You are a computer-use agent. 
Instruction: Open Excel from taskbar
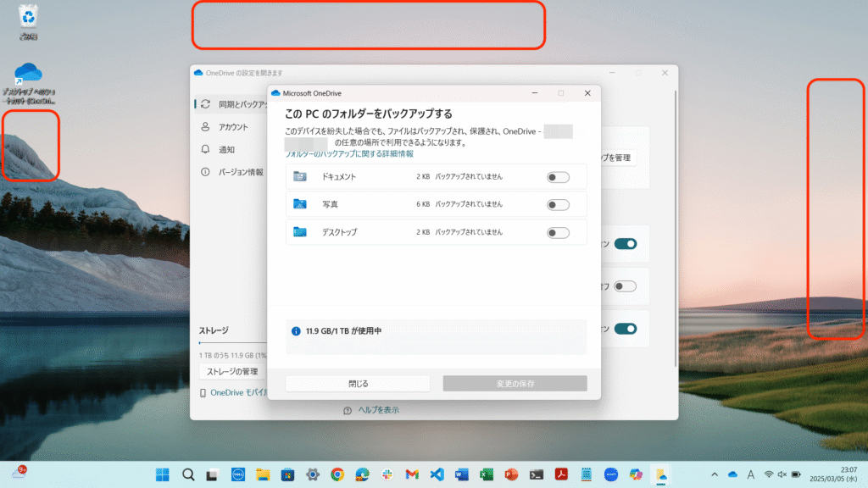click(x=487, y=474)
